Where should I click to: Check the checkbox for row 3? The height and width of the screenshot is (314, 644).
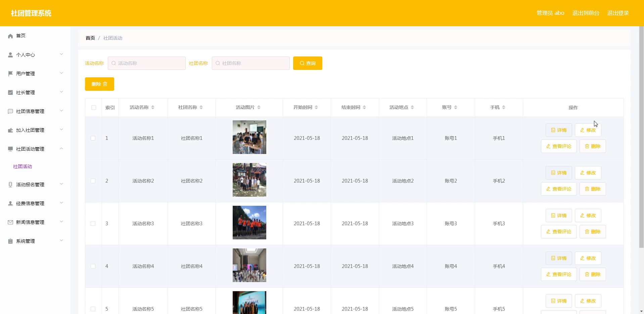point(93,224)
